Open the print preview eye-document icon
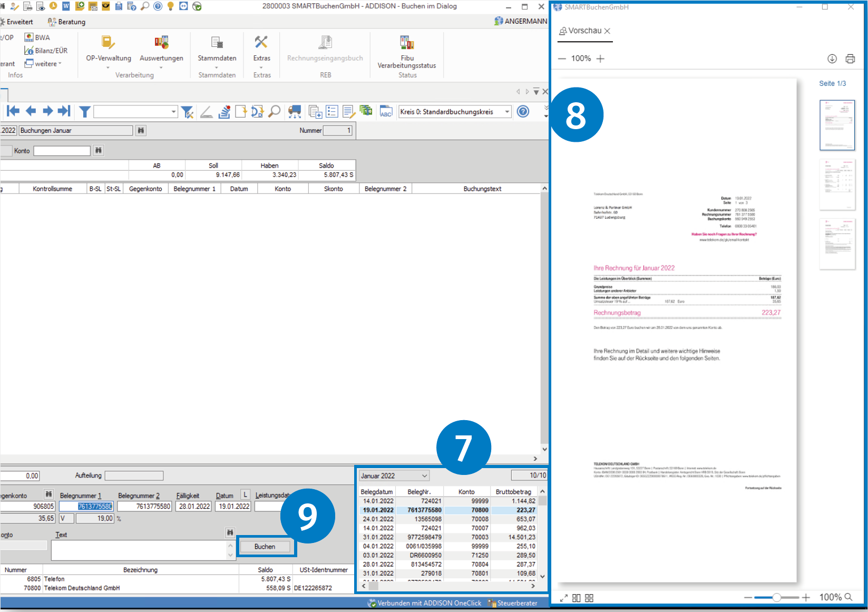 click(x=41, y=6)
